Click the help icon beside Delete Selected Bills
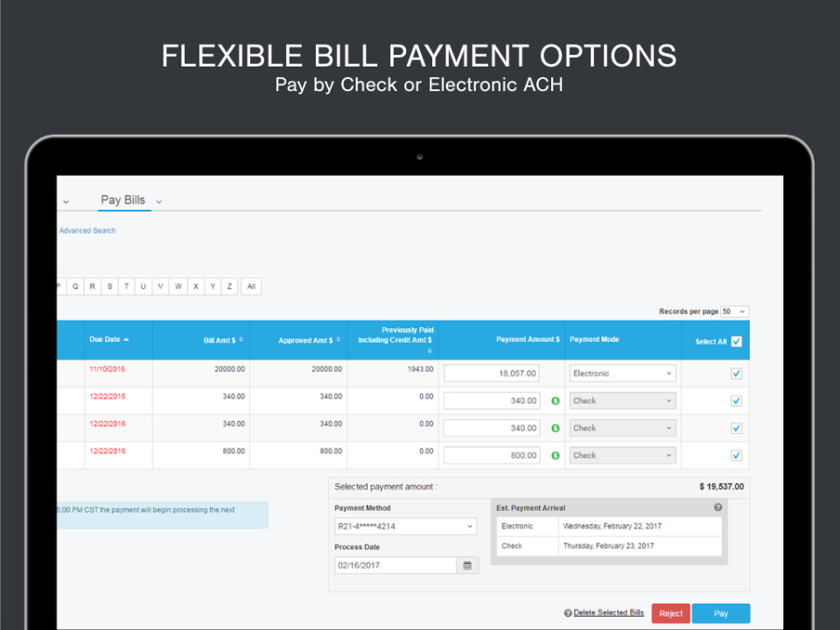The height and width of the screenshot is (630, 840). [x=569, y=613]
